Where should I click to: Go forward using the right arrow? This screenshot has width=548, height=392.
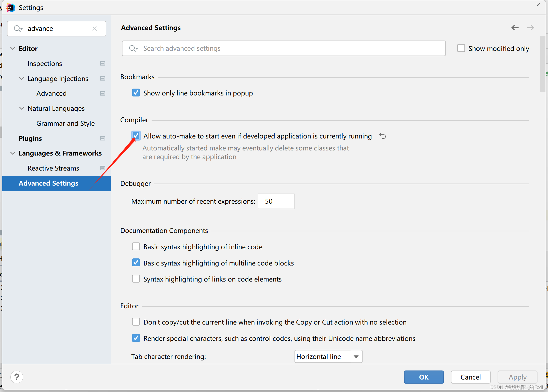(x=530, y=27)
